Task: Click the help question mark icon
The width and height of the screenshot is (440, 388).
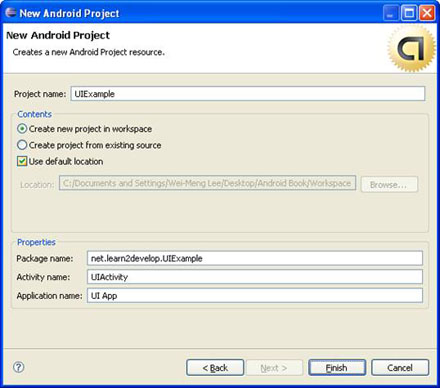Action: click(x=19, y=367)
